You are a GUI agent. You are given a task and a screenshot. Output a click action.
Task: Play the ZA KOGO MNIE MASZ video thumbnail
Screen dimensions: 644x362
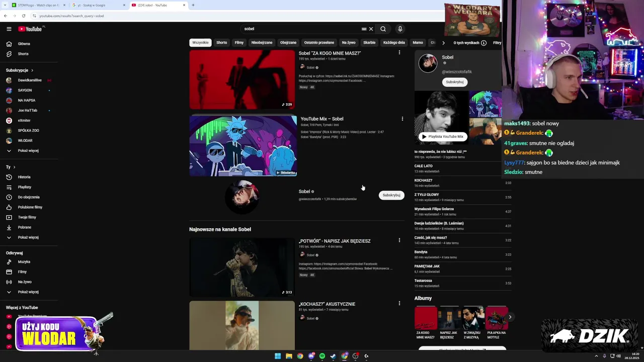pyautogui.click(x=242, y=79)
